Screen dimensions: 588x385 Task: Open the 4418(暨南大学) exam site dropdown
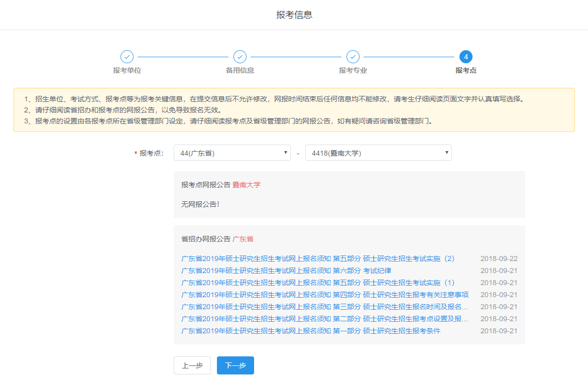(x=378, y=153)
